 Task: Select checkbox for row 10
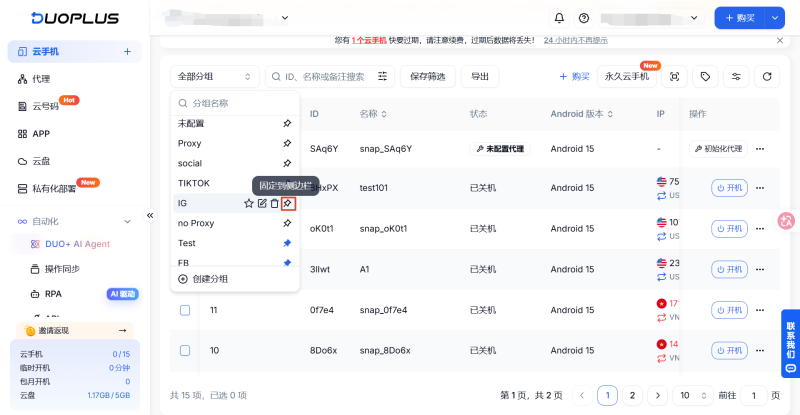coord(185,351)
